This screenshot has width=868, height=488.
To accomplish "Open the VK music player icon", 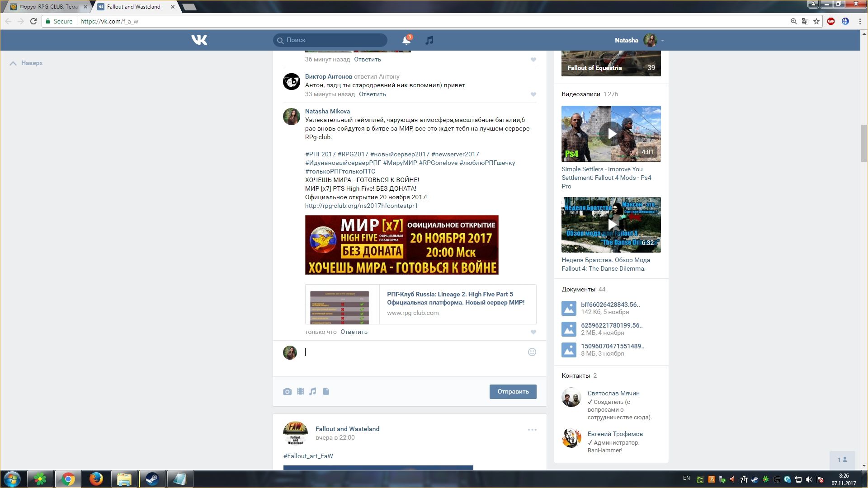I will [429, 40].
